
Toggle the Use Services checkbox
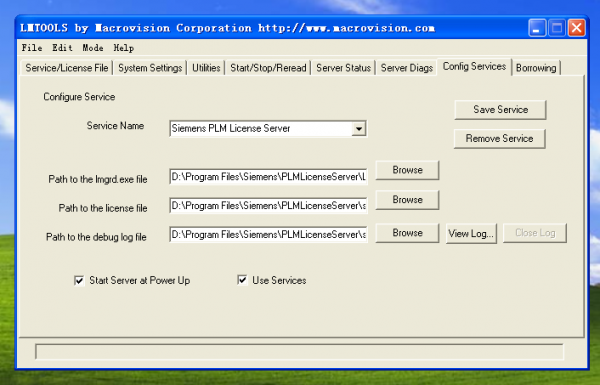[242, 280]
